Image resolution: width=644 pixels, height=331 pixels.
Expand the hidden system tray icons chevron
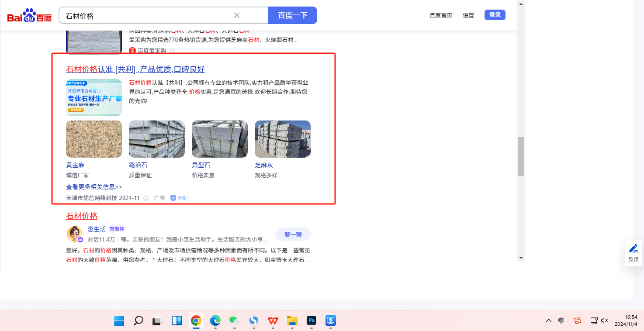pyautogui.click(x=549, y=321)
